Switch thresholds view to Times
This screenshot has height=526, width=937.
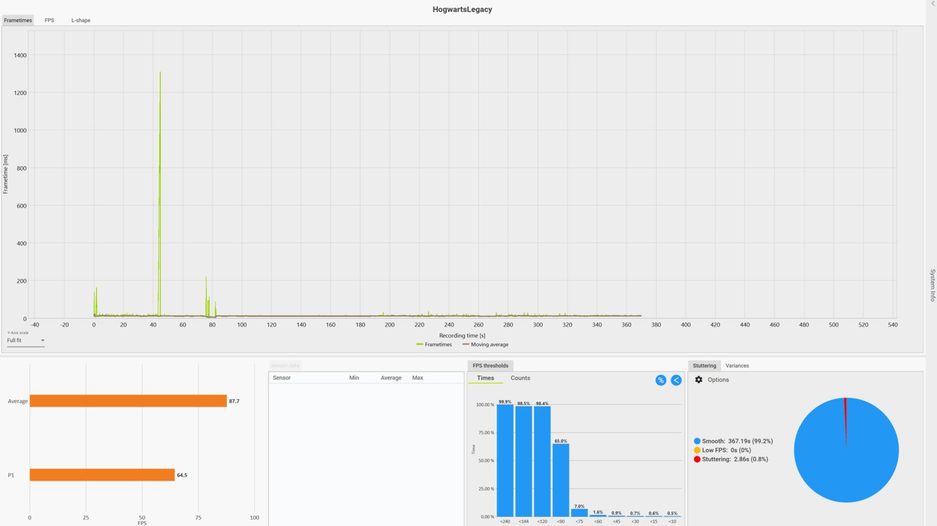click(485, 378)
